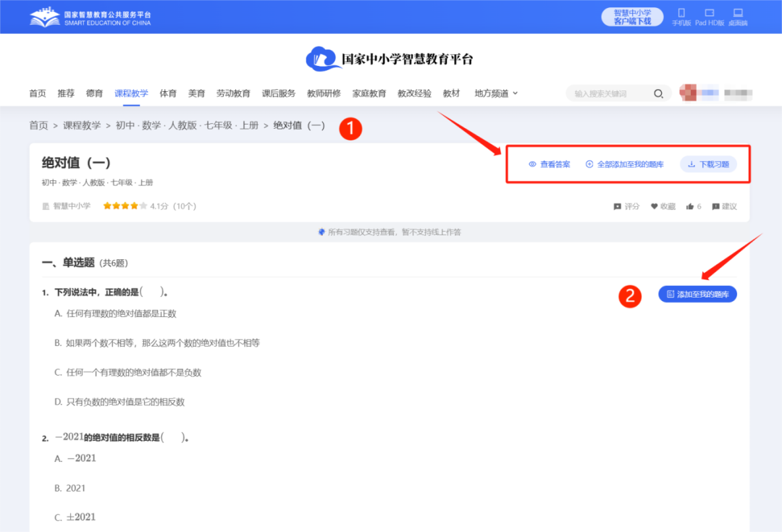Open the 教师研修 menu item
This screenshot has height=532, width=782.
click(323, 93)
